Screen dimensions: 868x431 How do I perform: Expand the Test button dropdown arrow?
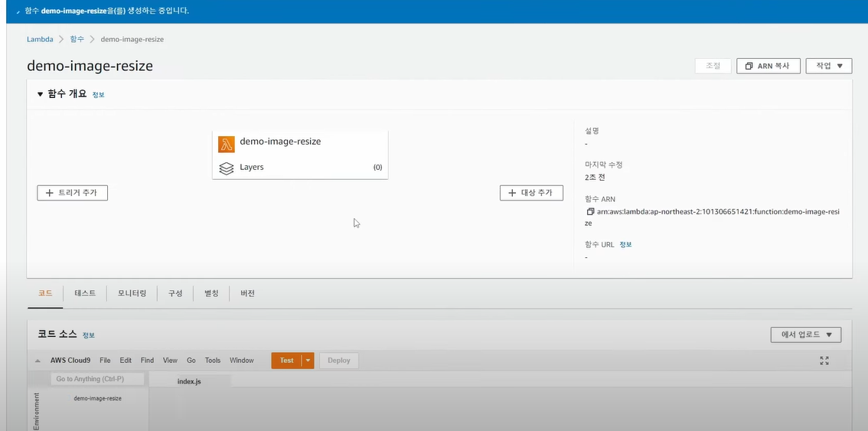point(308,361)
